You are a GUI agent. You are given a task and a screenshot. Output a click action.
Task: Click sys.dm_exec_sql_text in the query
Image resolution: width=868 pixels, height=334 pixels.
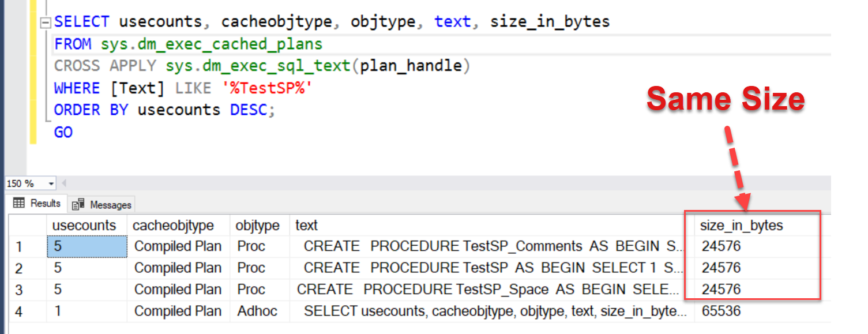[x=258, y=66]
